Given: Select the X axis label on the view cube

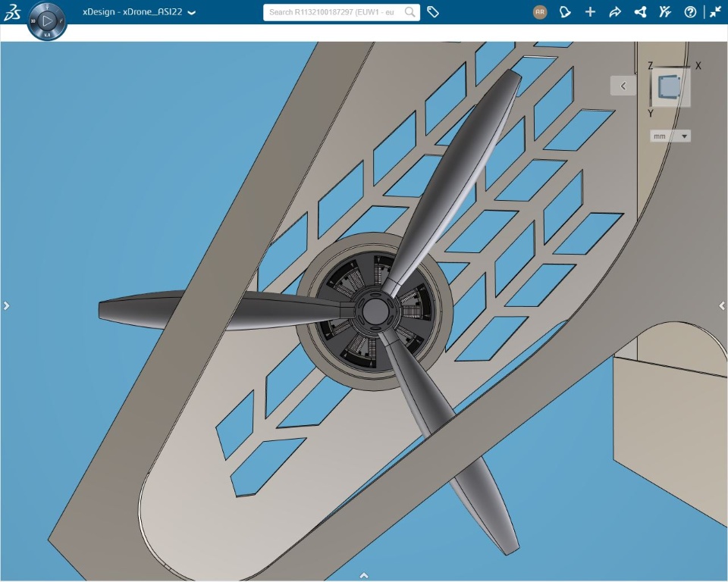Looking at the screenshot, I should (x=698, y=66).
